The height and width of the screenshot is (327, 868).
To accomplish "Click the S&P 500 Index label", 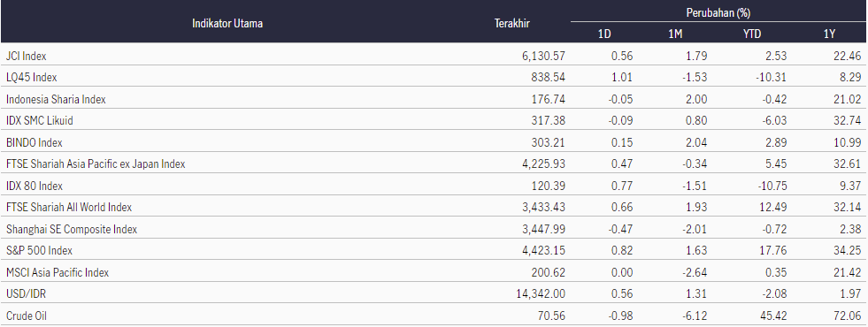I will [x=39, y=250].
